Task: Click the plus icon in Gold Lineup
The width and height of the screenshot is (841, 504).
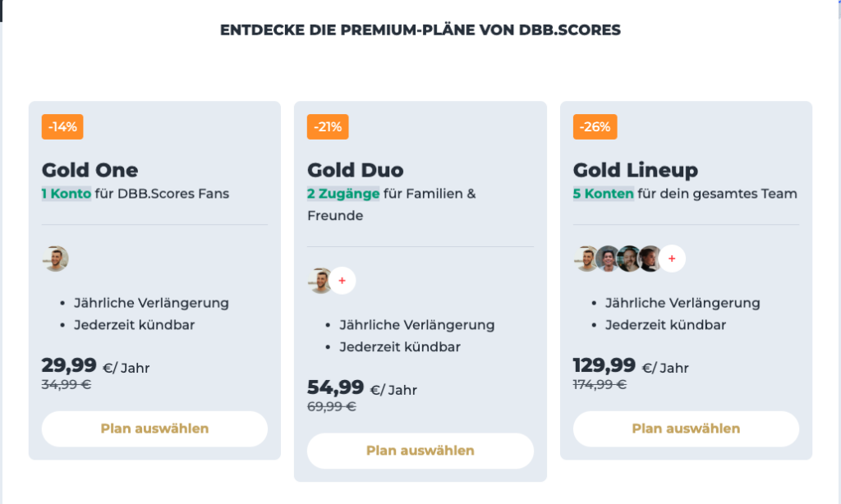Action: point(672,259)
